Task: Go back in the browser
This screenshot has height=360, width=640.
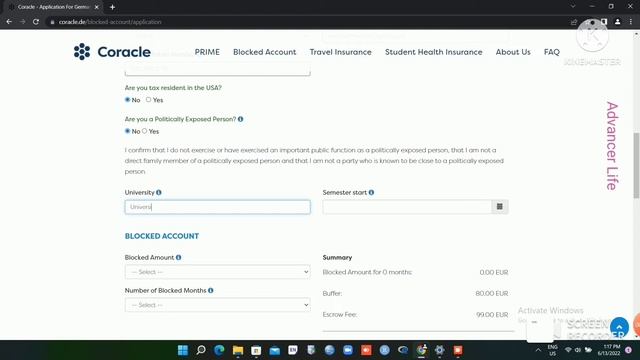Action: (9, 22)
